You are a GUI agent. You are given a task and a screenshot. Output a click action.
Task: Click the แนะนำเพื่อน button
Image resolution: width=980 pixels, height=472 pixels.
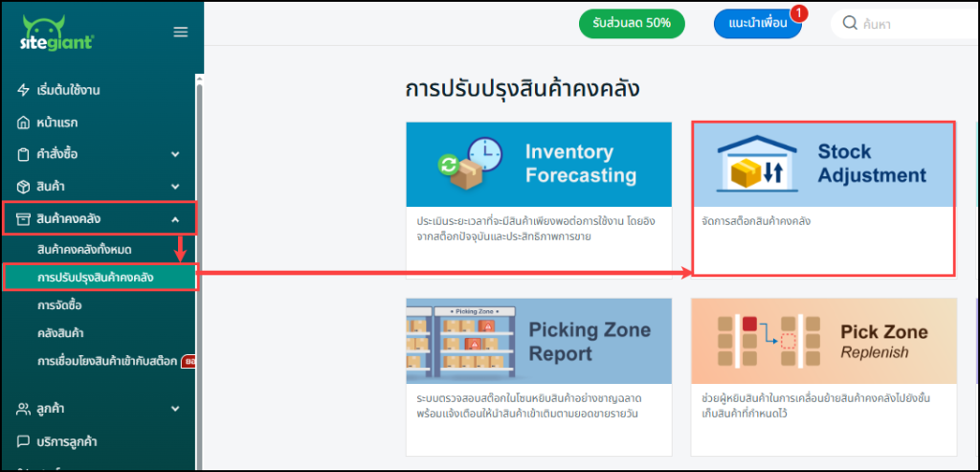pos(756,23)
